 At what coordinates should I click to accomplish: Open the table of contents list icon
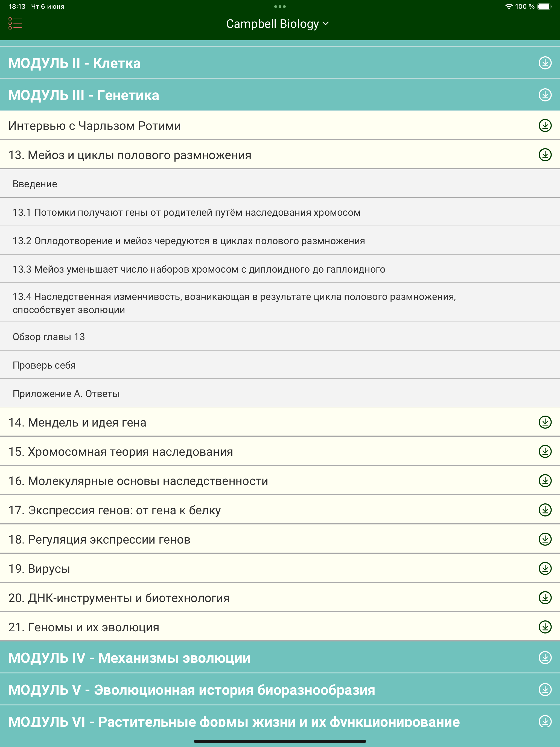click(15, 24)
